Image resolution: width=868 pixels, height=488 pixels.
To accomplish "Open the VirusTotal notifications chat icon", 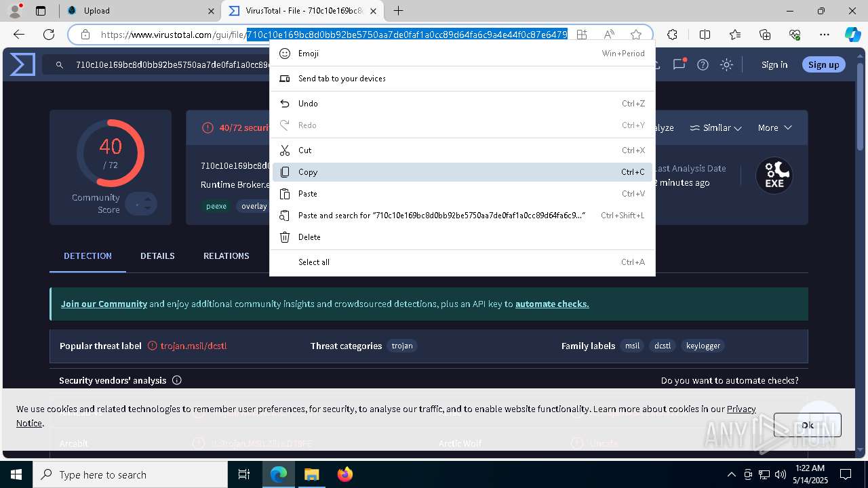I will pyautogui.click(x=679, y=65).
